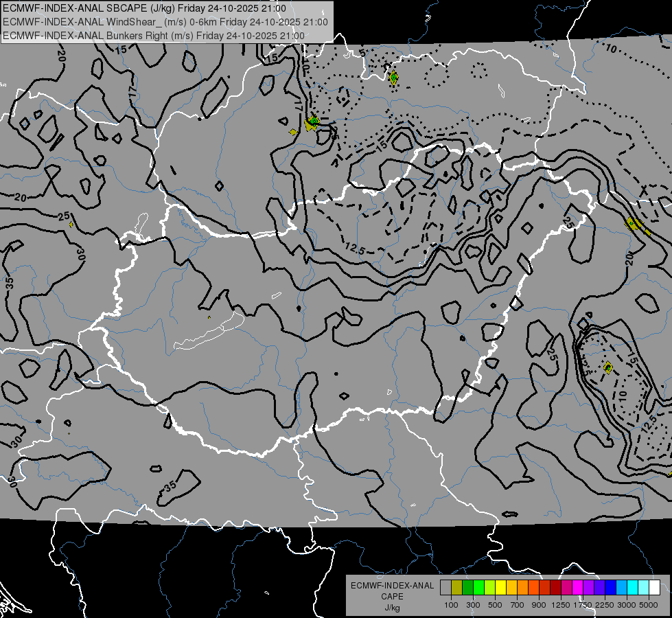Viewport: 672px width, 618px height.
Task: Click the olive swatch in CAPE legend
Action: tap(456, 588)
